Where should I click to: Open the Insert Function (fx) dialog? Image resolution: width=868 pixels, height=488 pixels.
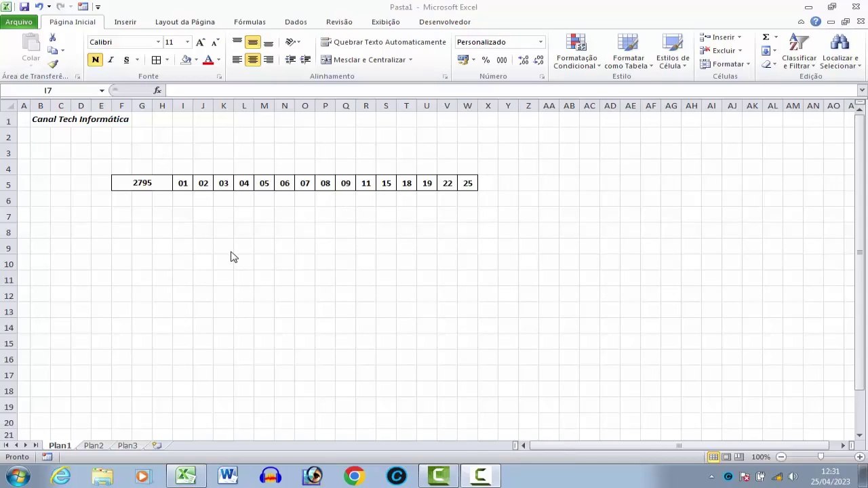pyautogui.click(x=157, y=90)
